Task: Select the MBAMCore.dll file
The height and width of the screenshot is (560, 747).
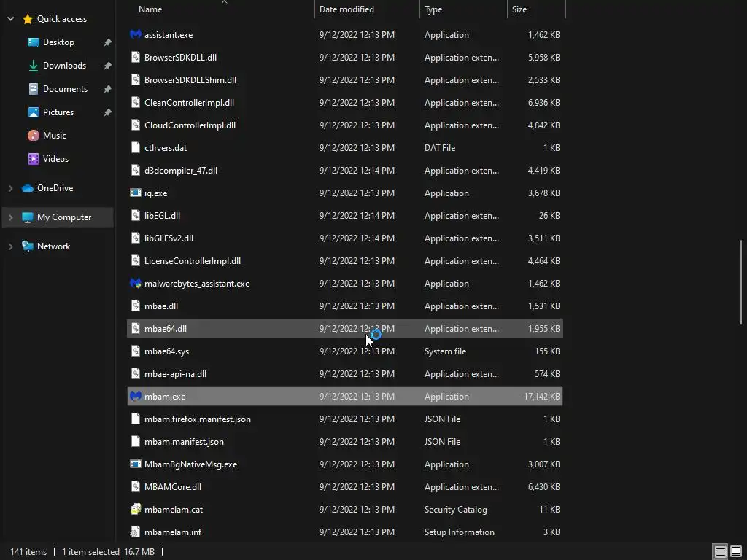Action: [x=345, y=486]
